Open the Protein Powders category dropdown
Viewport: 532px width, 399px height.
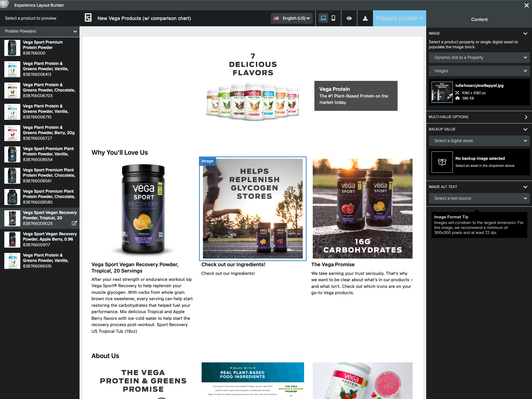[40, 31]
